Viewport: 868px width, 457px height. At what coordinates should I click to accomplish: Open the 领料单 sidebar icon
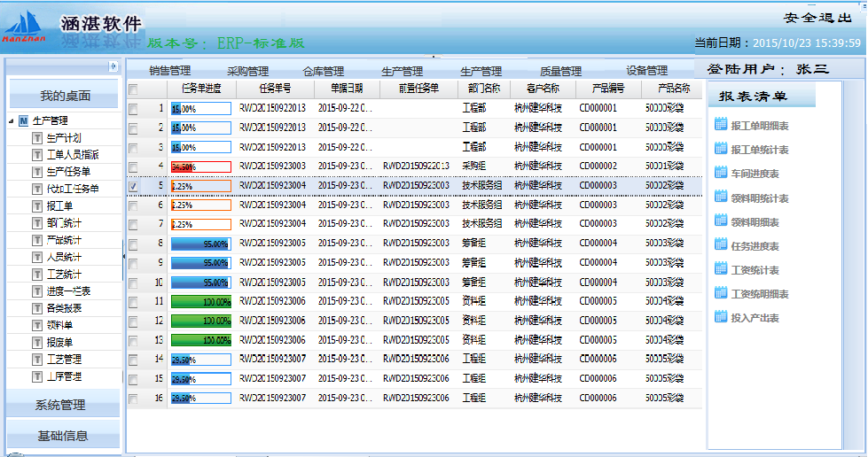click(37, 325)
